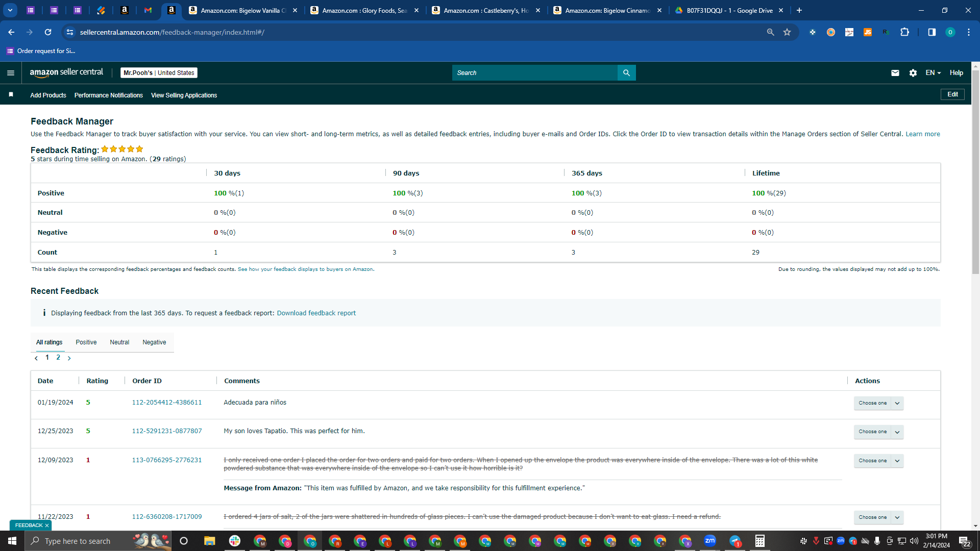This screenshot has height=551, width=980.
Task: Open order 112-2054412-4386611
Action: click(167, 403)
